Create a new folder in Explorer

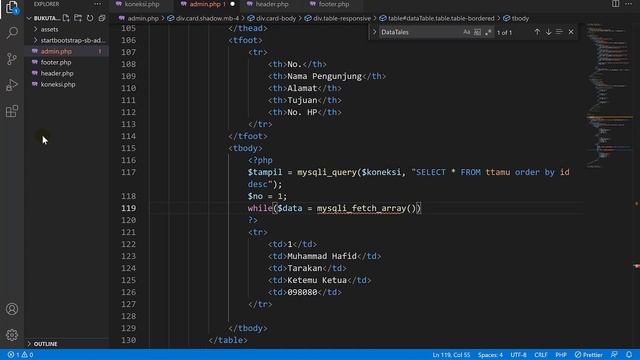point(78,18)
